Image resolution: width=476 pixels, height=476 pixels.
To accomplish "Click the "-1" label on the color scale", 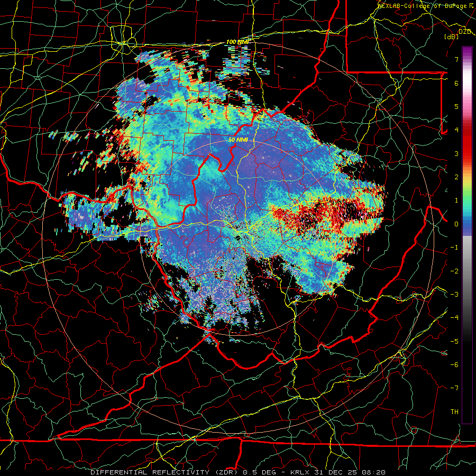I will pos(454,248).
